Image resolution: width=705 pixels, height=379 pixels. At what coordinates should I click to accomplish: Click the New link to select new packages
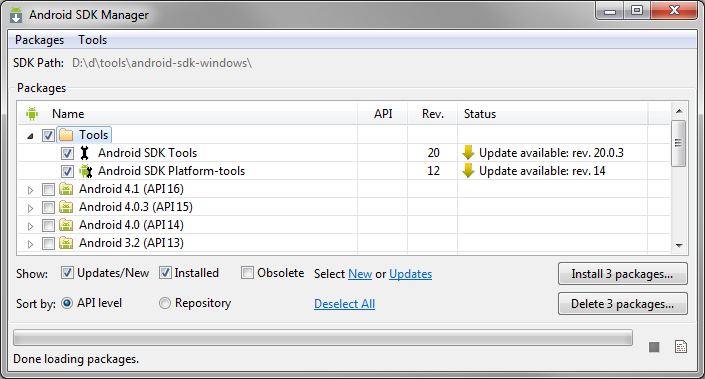[360, 274]
